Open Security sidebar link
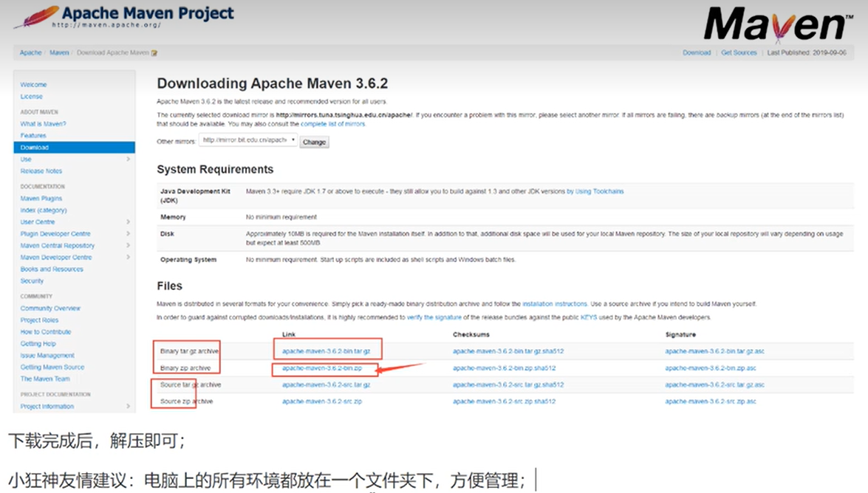Screen dimensions: 868x493 [x=32, y=281]
